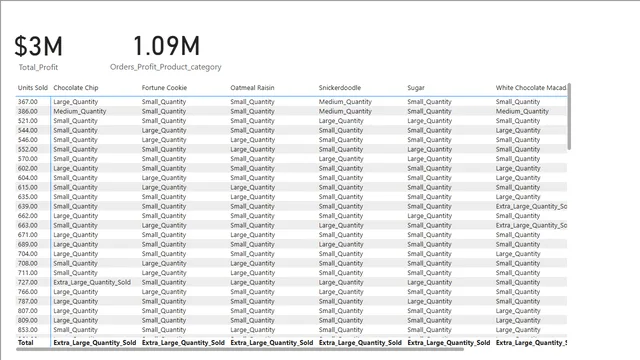This screenshot has height=360, width=640.
Task: Select the 807.00 Units Sold row label
Action: tap(28, 311)
